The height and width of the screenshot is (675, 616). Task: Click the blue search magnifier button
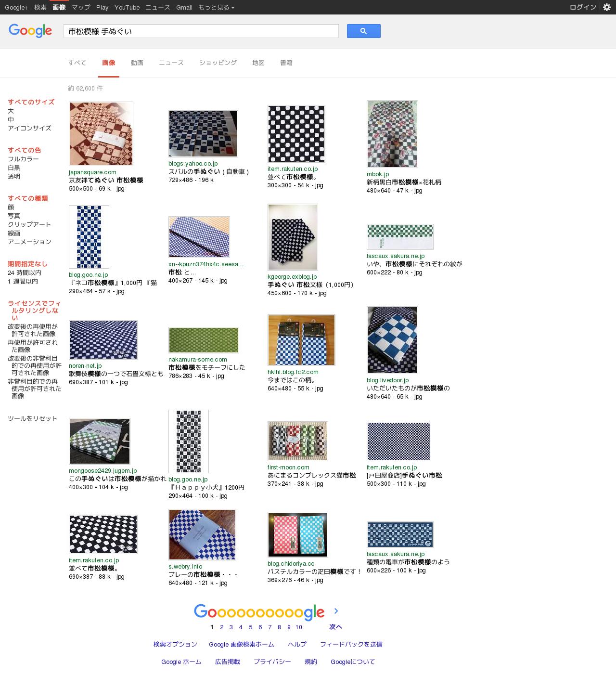[363, 31]
